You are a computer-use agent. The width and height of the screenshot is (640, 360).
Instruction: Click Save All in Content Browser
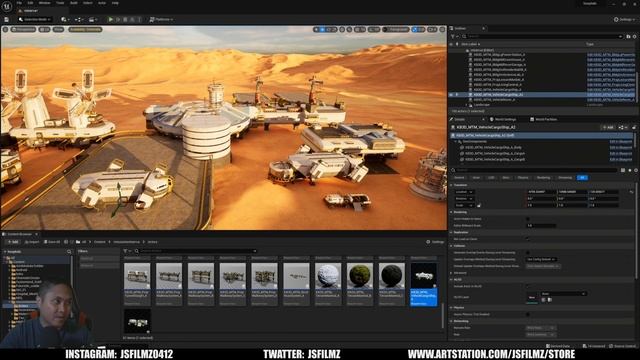(x=52, y=242)
